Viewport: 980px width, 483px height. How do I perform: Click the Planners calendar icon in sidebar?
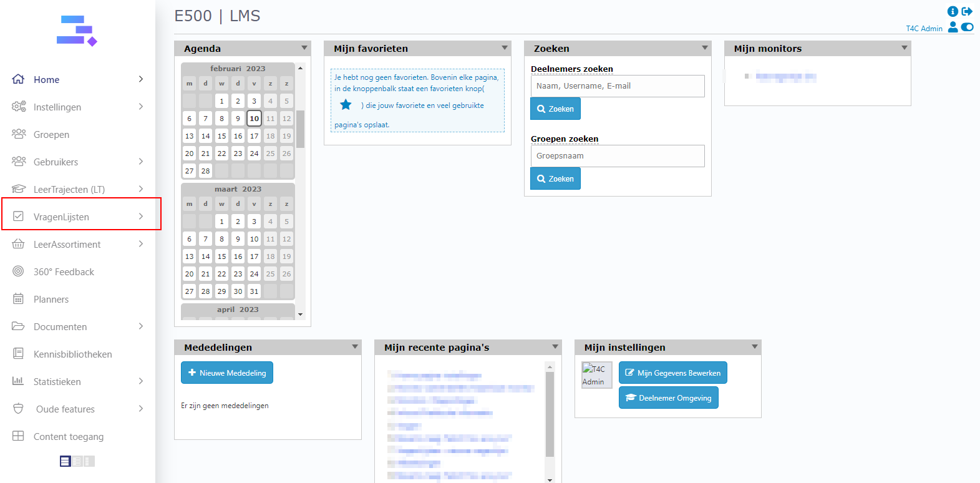[19, 299]
